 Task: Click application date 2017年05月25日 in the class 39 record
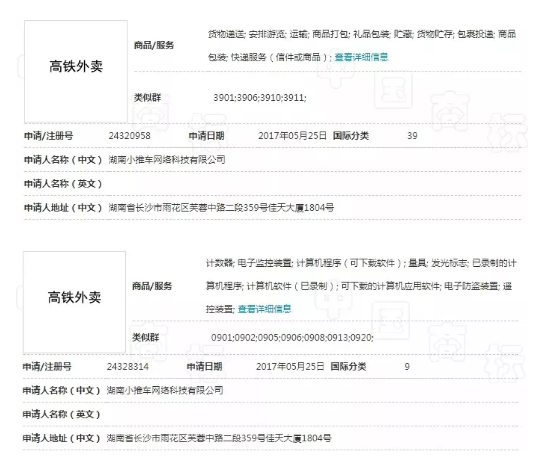tap(292, 136)
